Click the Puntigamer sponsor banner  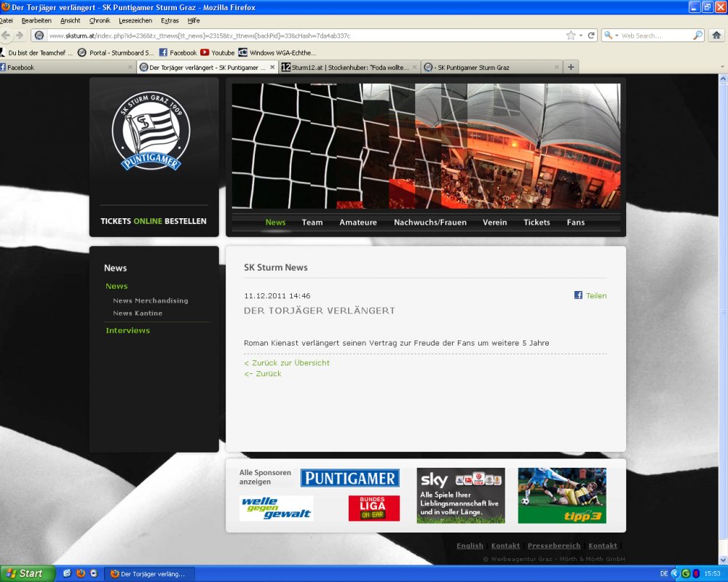[349, 478]
